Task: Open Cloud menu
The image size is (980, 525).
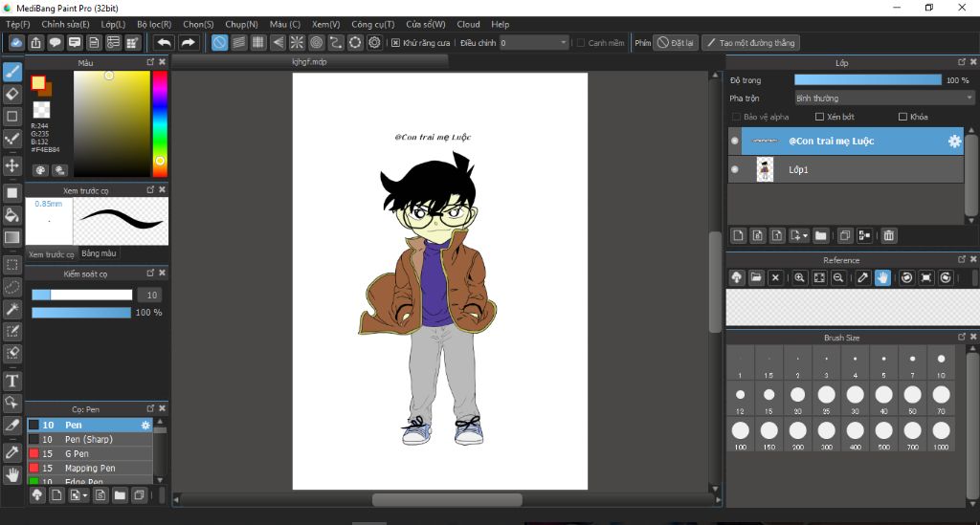Action: tap(468, 24)
